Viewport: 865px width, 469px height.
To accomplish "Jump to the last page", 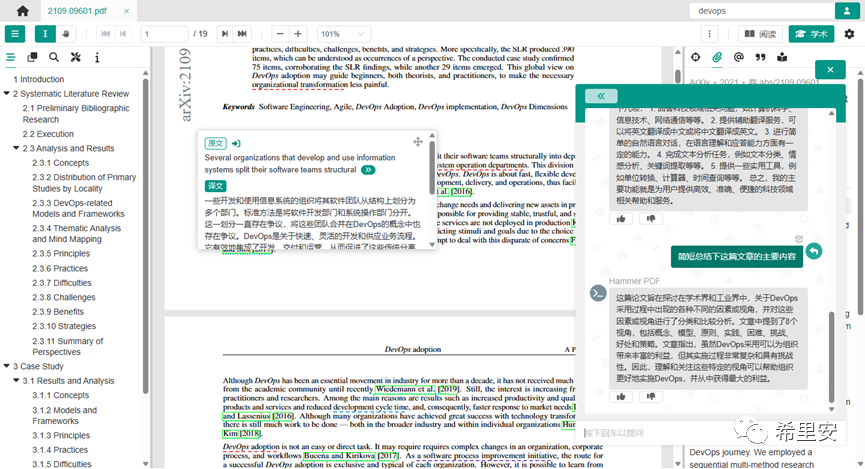I will 242,34.
